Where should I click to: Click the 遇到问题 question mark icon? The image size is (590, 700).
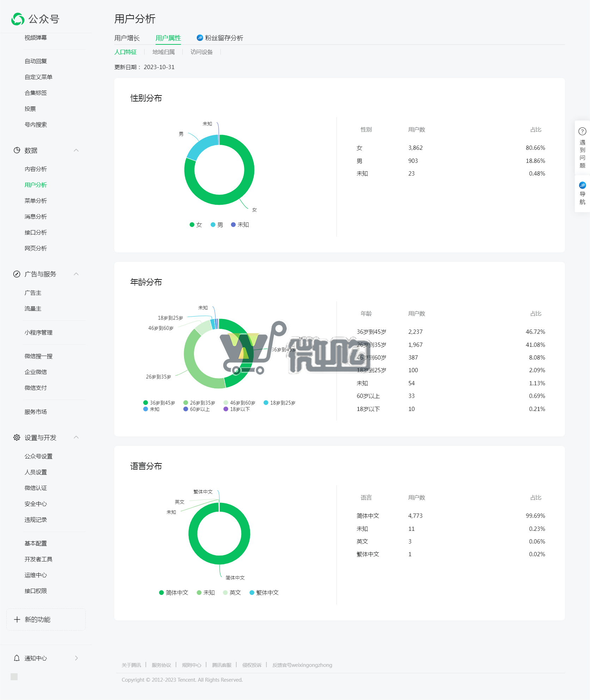tap(582, 131)
